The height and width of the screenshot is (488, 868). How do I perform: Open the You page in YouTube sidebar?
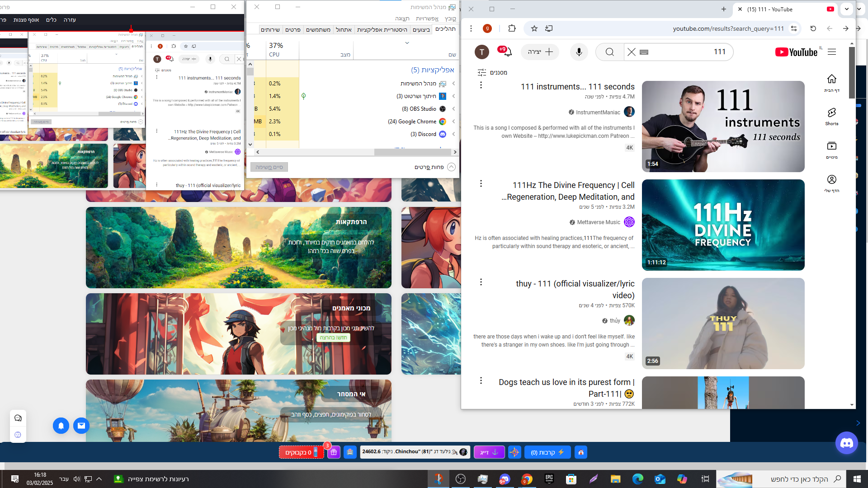click(x=832, y=183)
